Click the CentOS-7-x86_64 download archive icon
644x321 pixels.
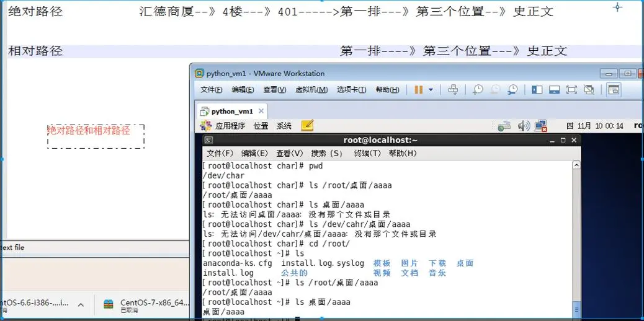tap(109, 304)
